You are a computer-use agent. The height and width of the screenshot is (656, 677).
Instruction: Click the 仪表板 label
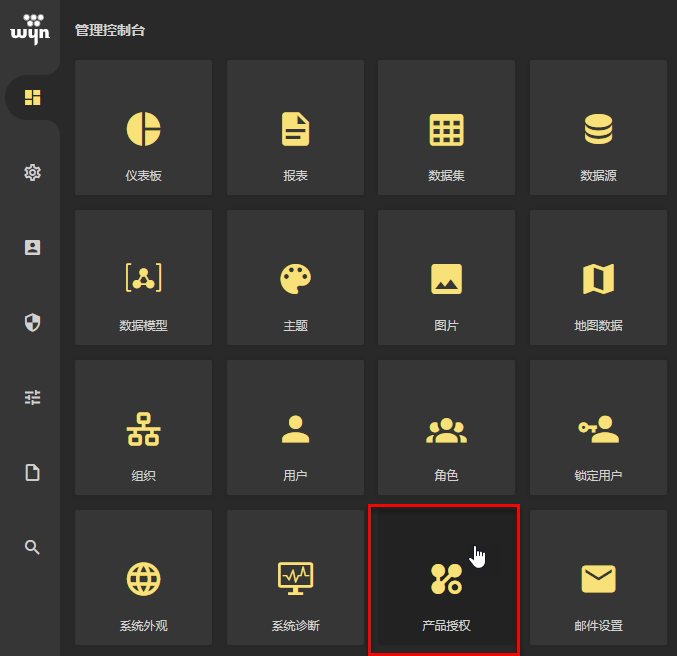click(143, 176)
